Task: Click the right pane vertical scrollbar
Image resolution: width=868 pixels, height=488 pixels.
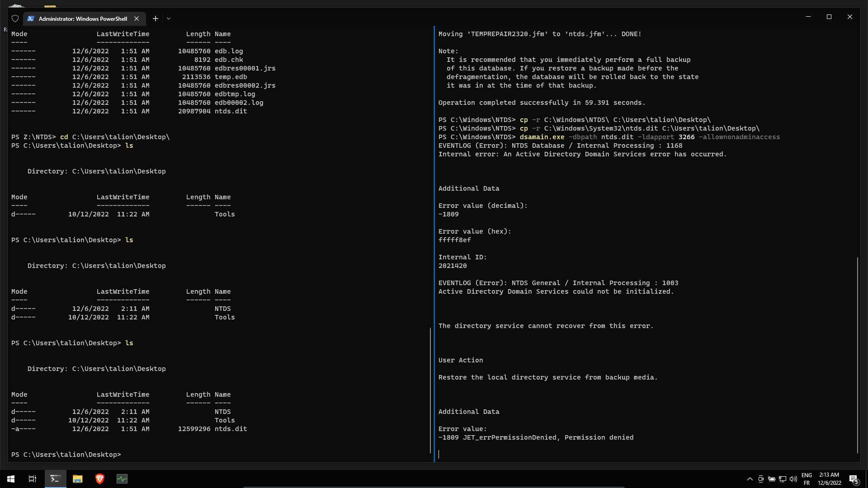Action: 857,355
